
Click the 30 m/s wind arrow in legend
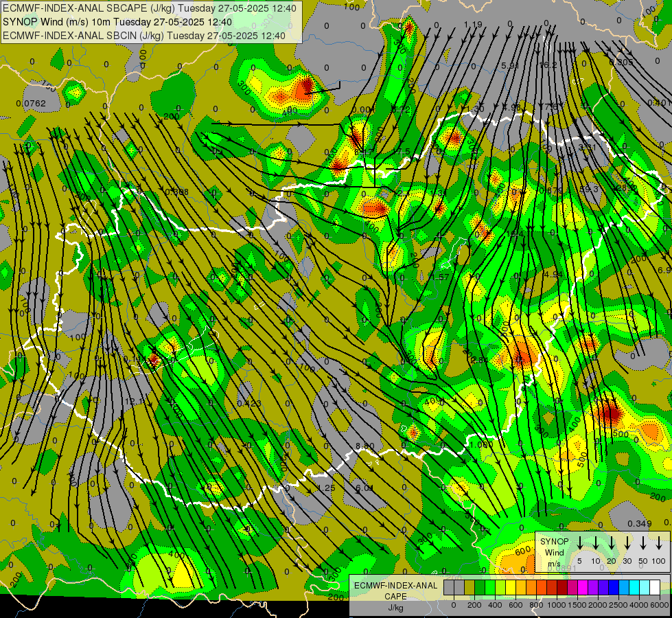[x=627, y=543]
